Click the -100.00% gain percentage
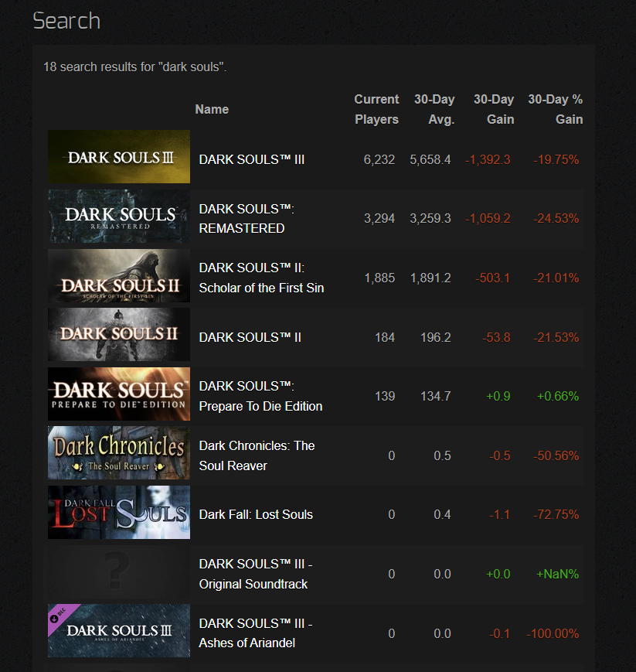The width and height of the screenshot is (636, 672). tap(553, 633)
